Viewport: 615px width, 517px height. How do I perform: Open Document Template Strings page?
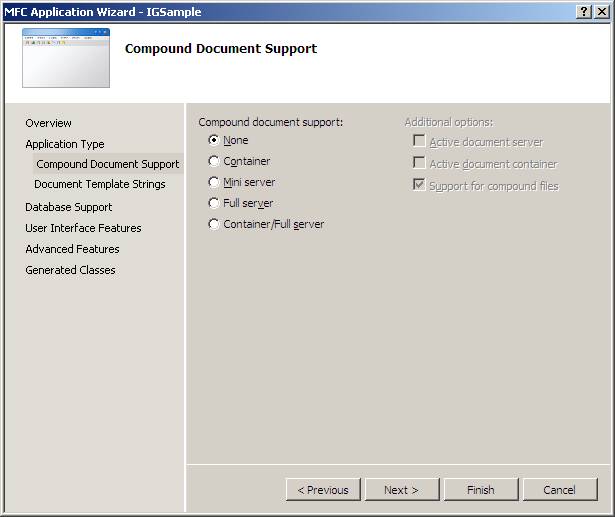(x=100, y=184)
